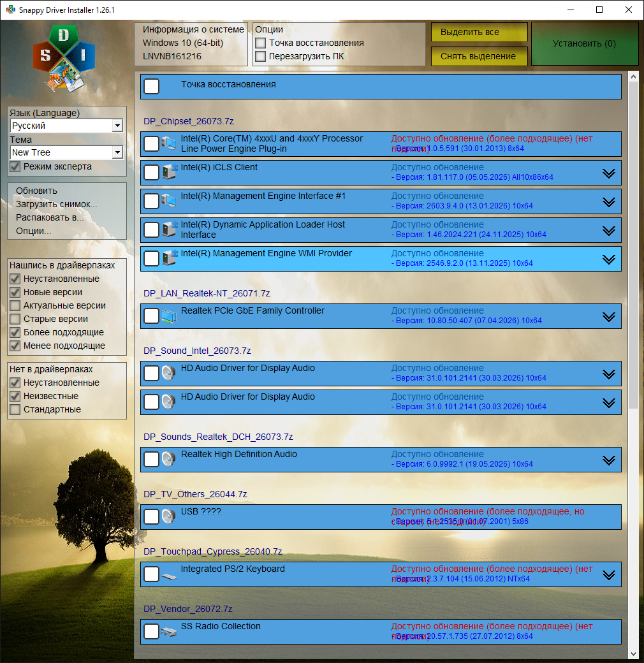Click the scrollbar up arrow

(x=633, y=76)
